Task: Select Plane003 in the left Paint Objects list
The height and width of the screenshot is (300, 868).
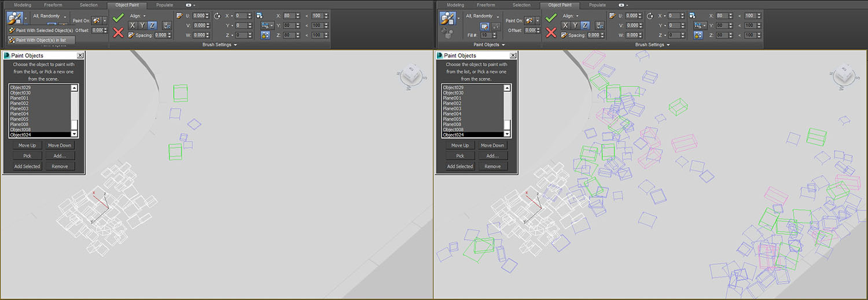Action: (x=19, y=109)
